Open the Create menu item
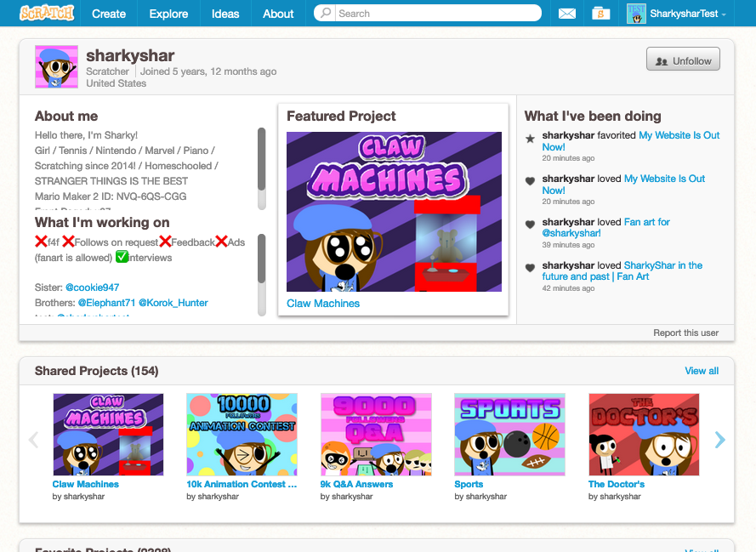The image size is (756, 552). [x=109, y=14]
